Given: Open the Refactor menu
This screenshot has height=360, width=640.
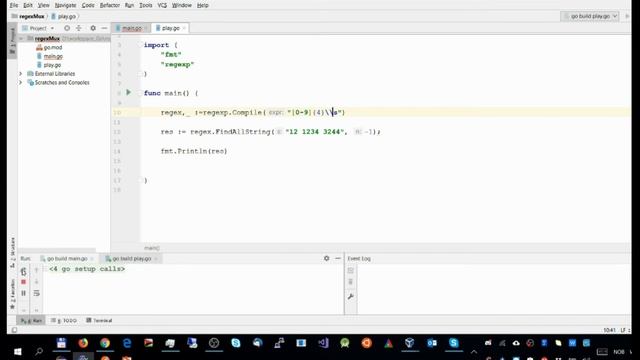Looking at the screenshot, I should point(110,5).
